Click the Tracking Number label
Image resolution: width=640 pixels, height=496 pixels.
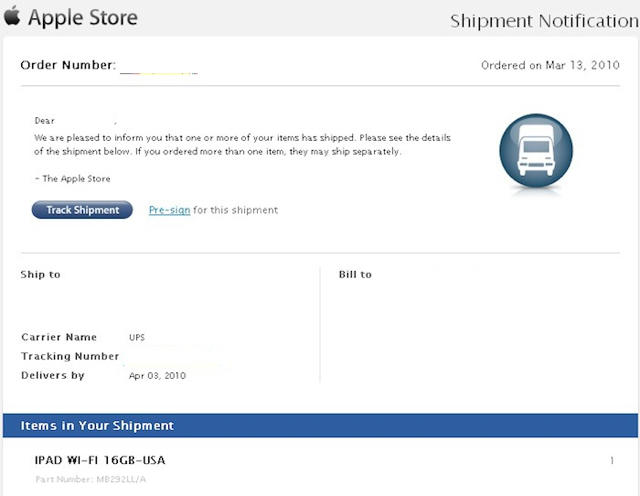70,356
